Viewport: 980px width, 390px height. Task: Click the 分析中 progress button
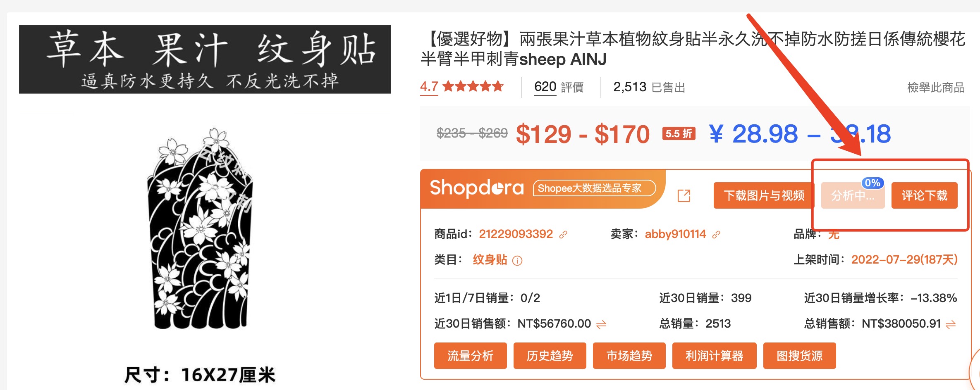click(x=853, y=195)
